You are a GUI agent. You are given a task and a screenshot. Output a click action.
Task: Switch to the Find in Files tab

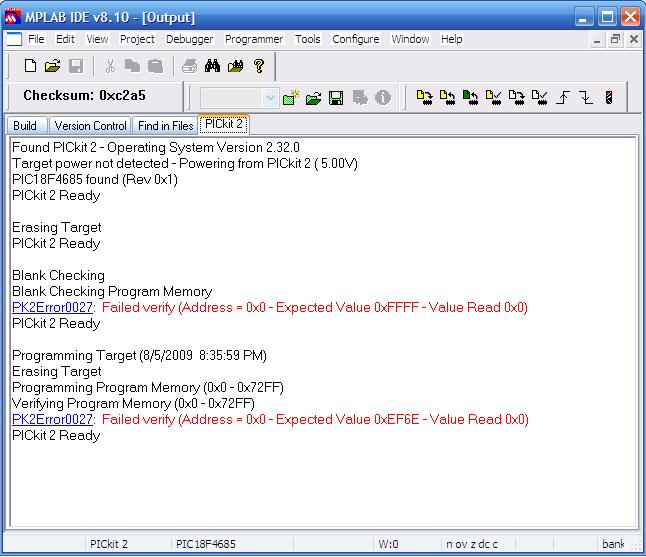(165, 126)
